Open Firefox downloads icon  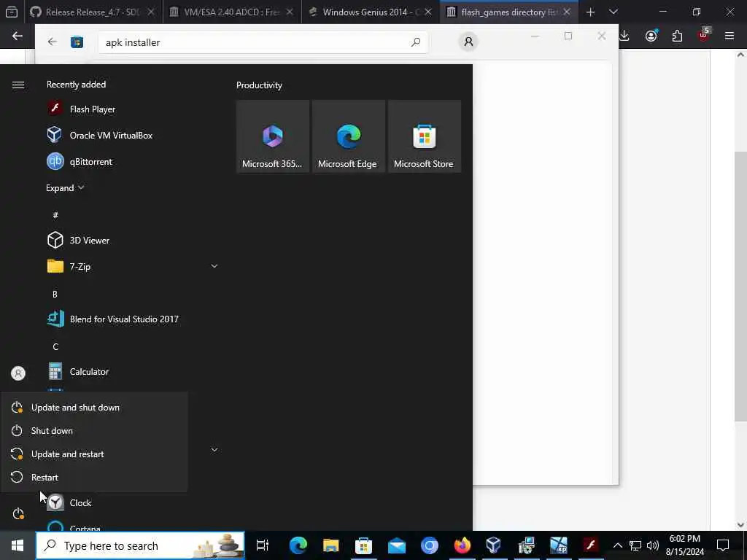coord(624,36)
